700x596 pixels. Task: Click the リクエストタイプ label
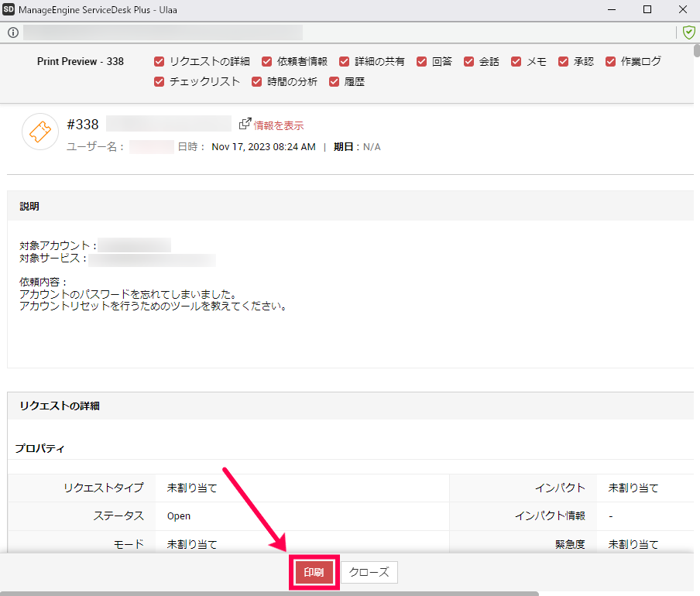coord(104,488)
